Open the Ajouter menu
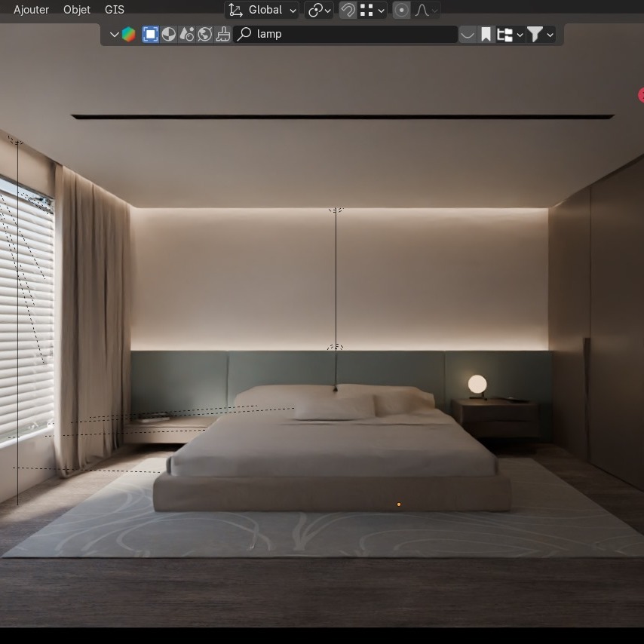 [x=31, y=10]
